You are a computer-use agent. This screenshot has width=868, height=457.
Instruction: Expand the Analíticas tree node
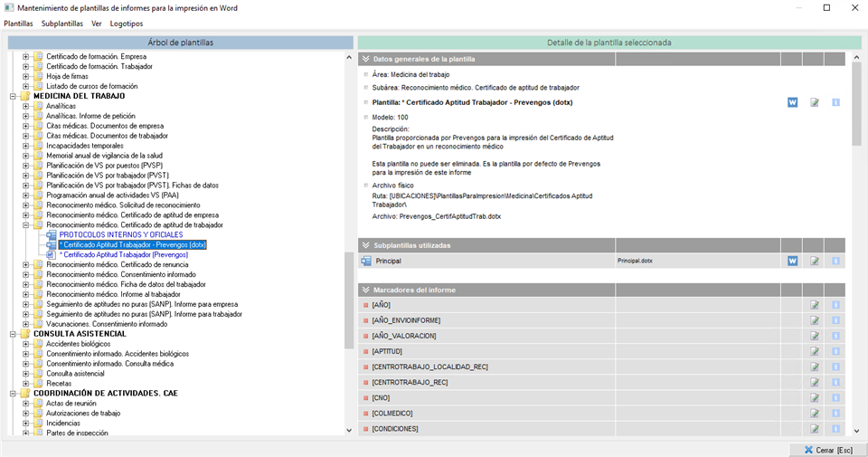25,107
